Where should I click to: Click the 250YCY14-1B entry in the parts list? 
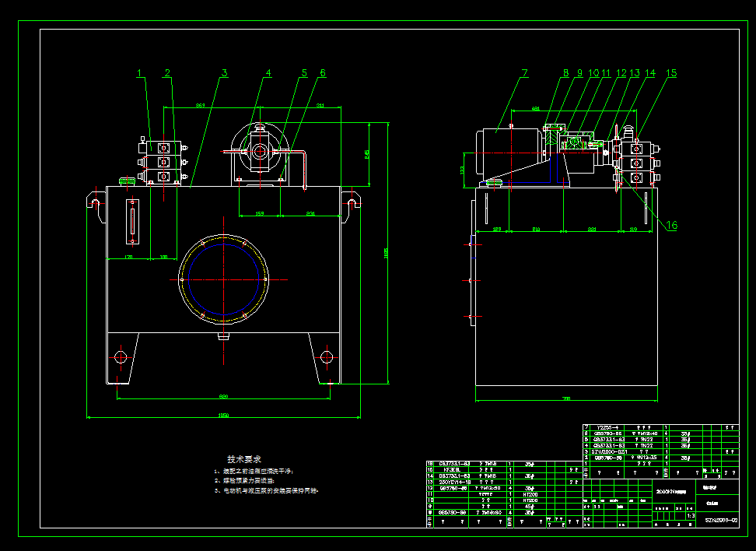[x=455, y=482]
